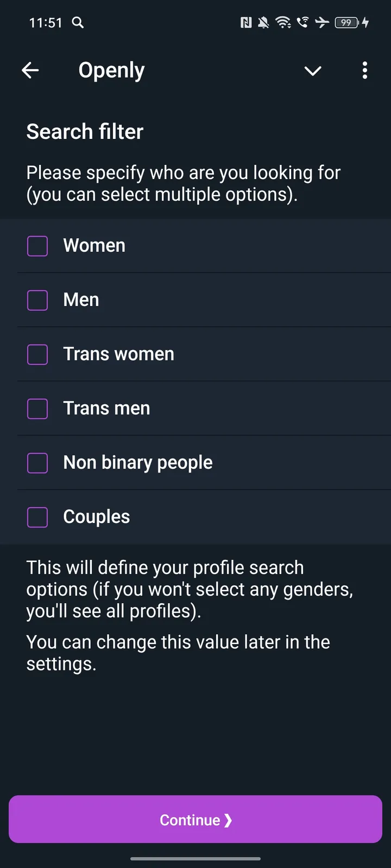Tap the airplane mode icon

click(322, 22)
